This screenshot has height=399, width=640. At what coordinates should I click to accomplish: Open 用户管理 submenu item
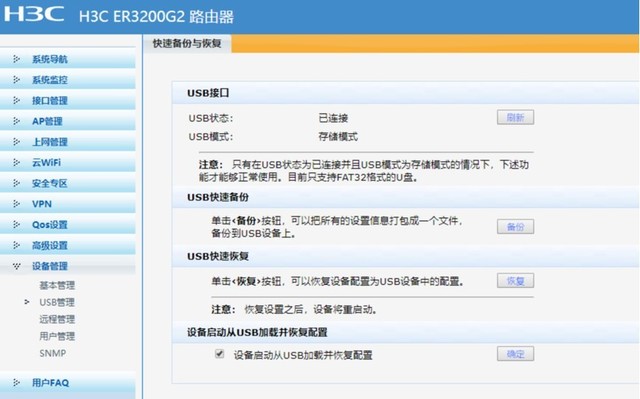(57, 336)
